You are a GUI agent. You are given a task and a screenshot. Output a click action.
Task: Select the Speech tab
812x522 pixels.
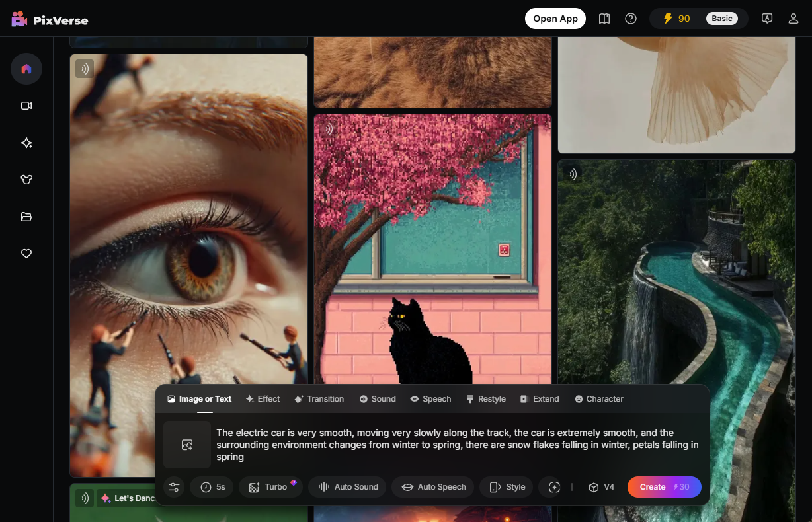click(x=430, y=399)
